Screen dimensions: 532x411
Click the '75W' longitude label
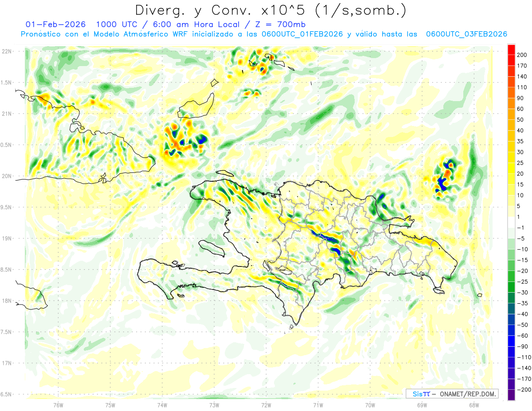tap(110, 405)
